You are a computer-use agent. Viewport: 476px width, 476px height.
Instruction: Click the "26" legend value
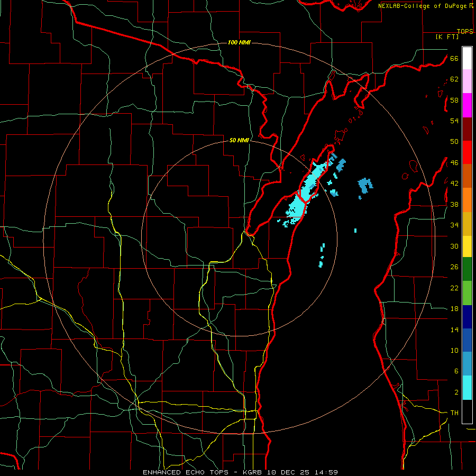(x=454, y=267)
